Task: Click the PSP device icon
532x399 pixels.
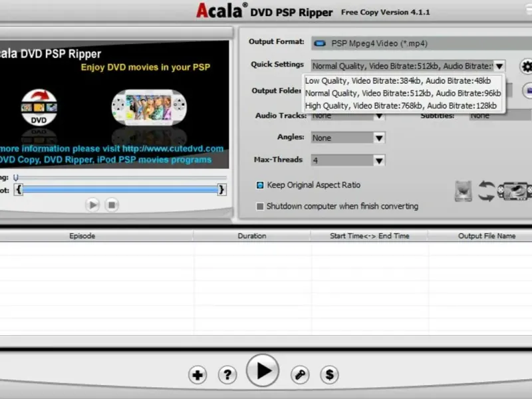Action: pos(515,191)
